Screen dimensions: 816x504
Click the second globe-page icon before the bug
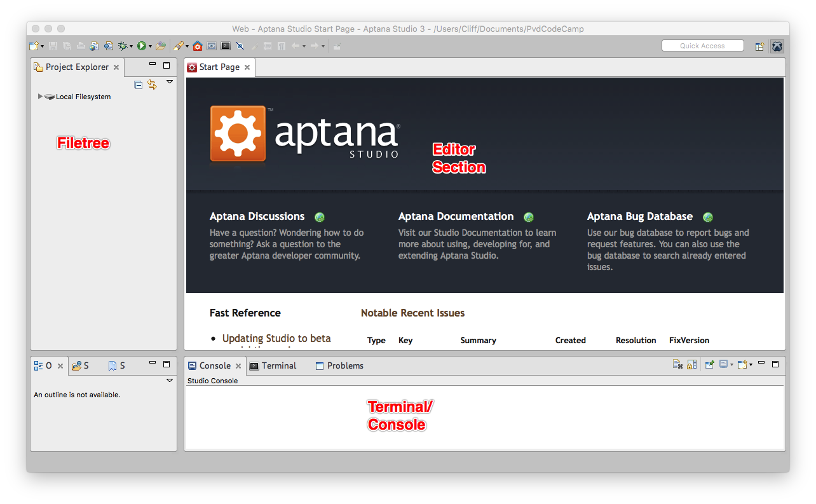coord(108,46)
